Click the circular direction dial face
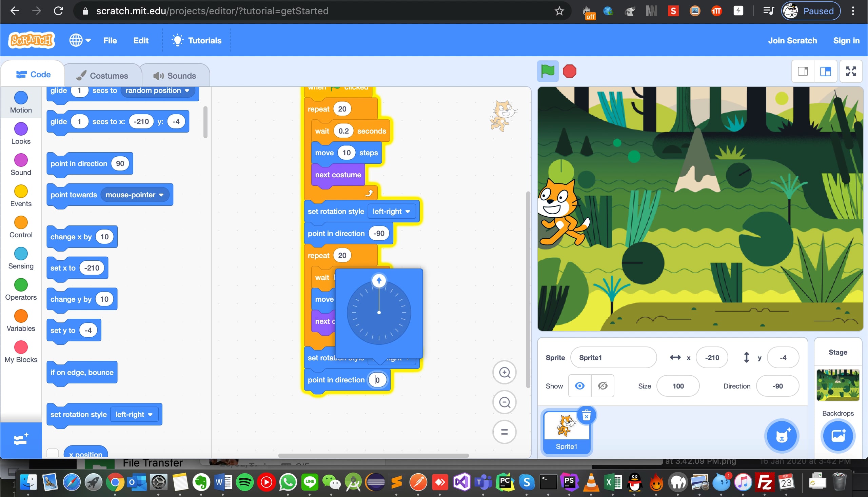Image resolution: width=868 pixels, height=497 pixels. (379, 312)
